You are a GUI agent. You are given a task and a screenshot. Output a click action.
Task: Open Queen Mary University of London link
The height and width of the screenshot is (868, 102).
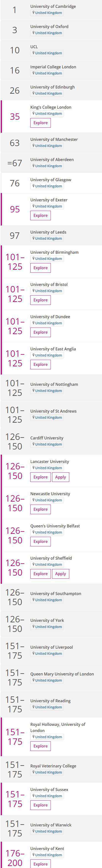point(62,674)
